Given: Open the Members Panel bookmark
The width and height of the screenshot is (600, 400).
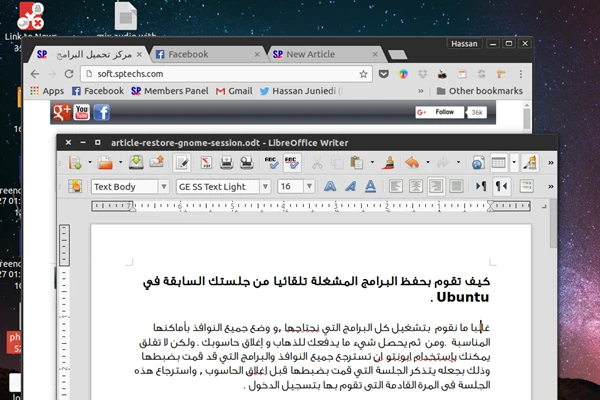Looking at the screenshot, I should [x=170, y=91].
